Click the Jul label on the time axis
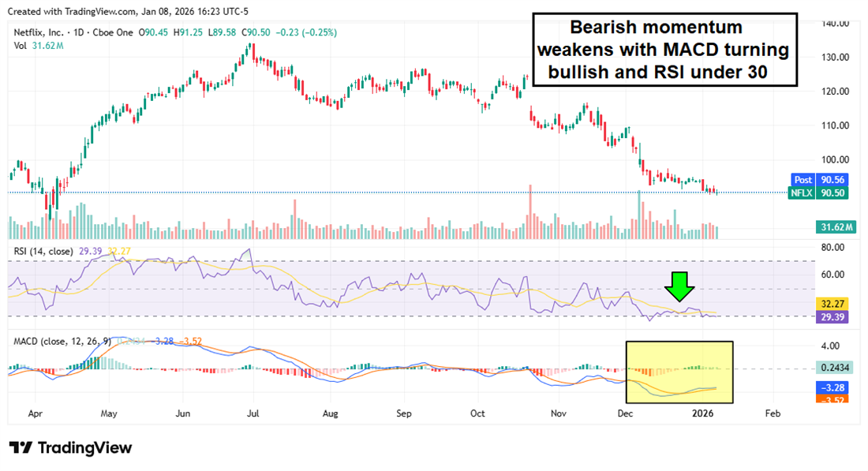This screenshot has height=471, width=868. 253,413
